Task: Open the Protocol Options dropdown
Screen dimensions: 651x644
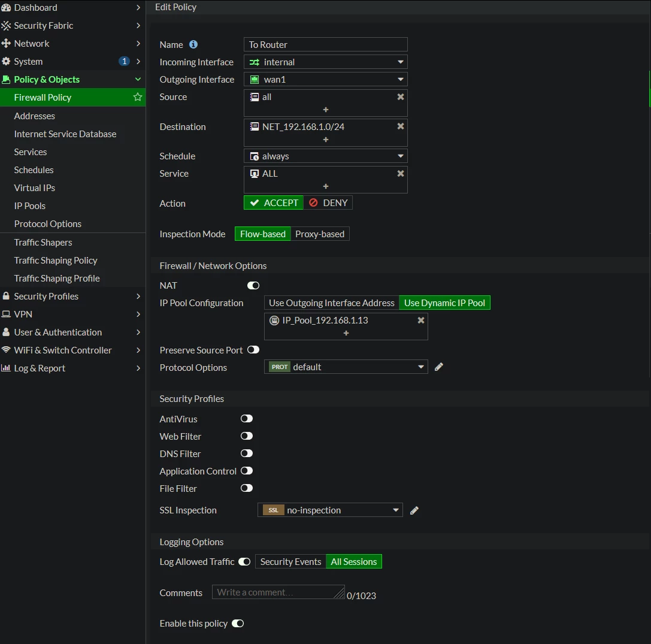Action: [346, 367]
